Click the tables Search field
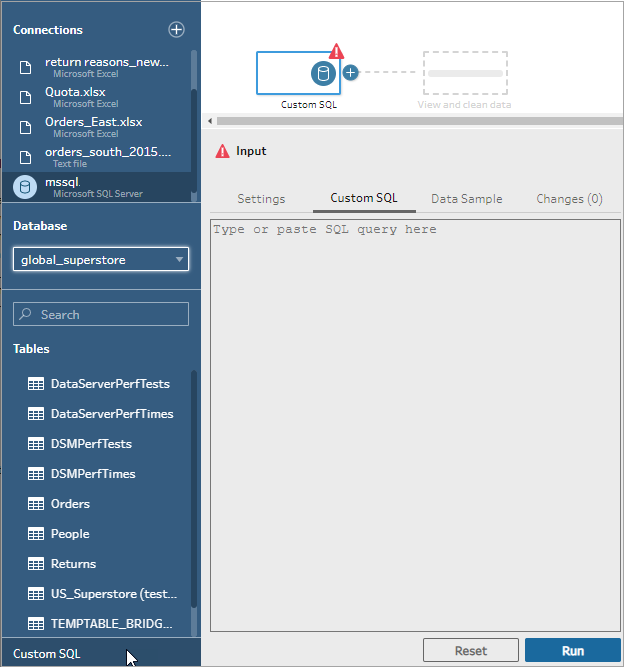Image resolution: width=624 pixels, height=667 pixels. click(x=101, y=314)
